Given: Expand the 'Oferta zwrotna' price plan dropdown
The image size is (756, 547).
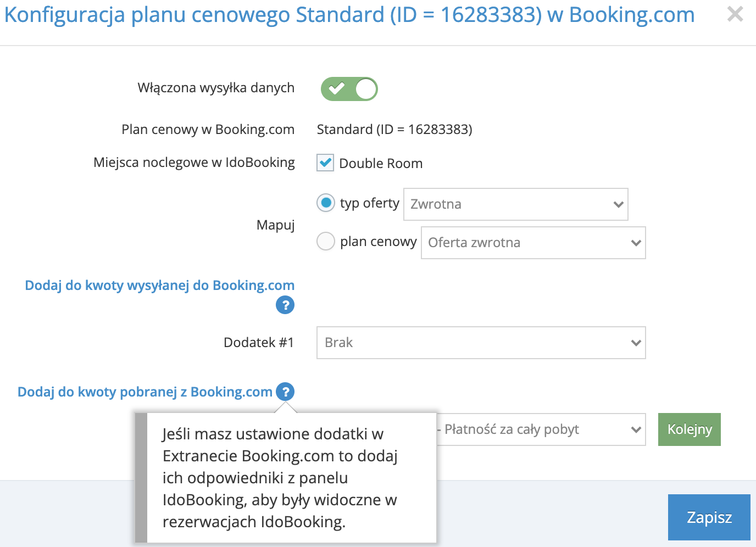Looking at the screenshot, I should (533, 243).
